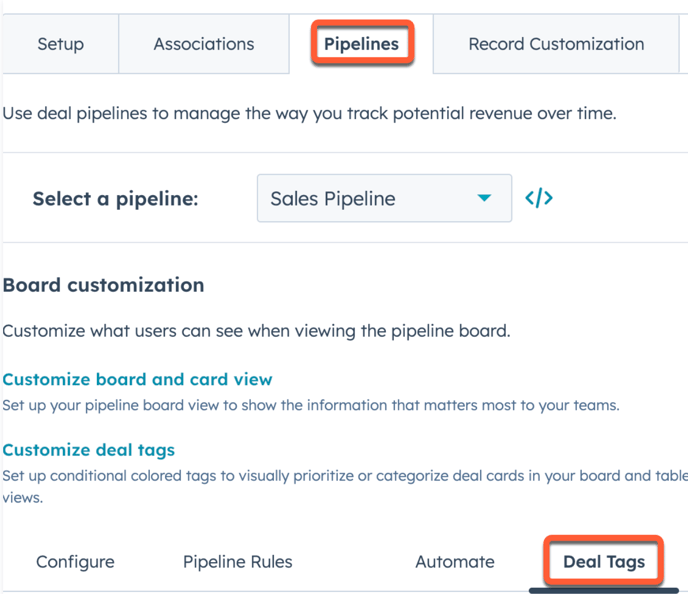Click the 'Customize what users can see' text
The height and width of the screenshot is (594, 688).
256,331
